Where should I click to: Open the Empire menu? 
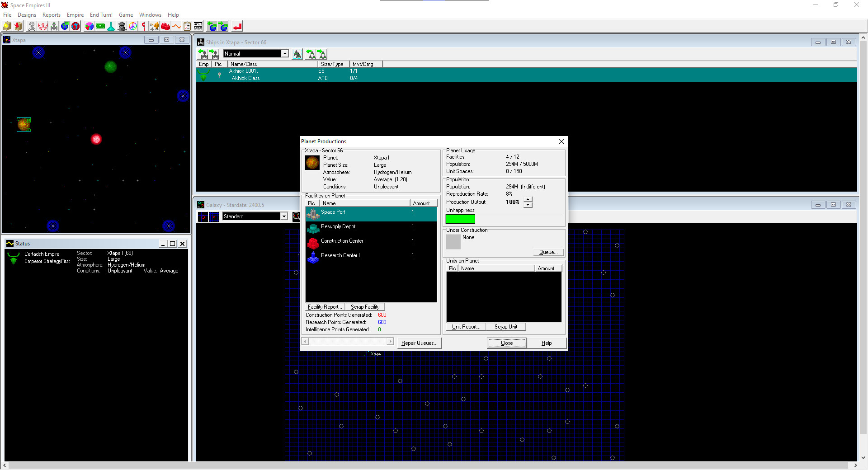75,14
